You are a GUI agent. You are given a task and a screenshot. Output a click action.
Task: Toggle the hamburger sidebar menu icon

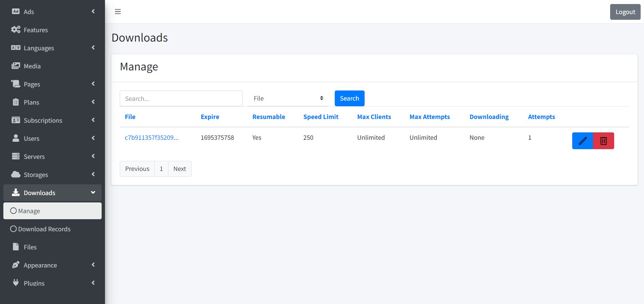tap(118, 12)
